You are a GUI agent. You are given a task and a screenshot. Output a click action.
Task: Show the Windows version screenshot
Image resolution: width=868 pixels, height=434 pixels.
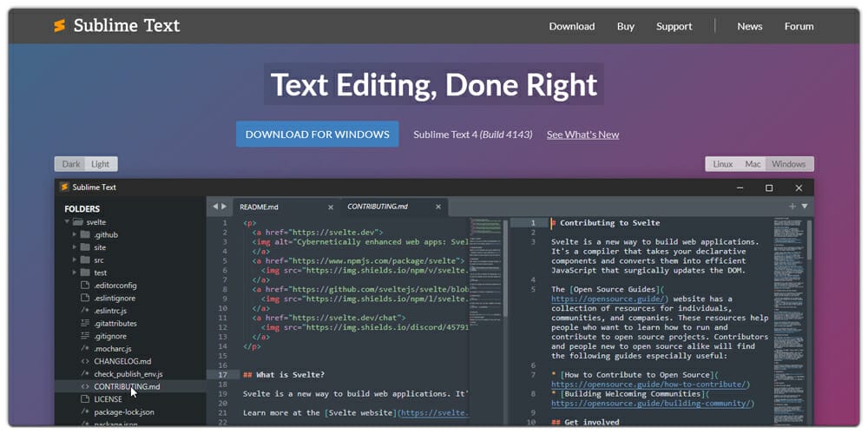789,164
